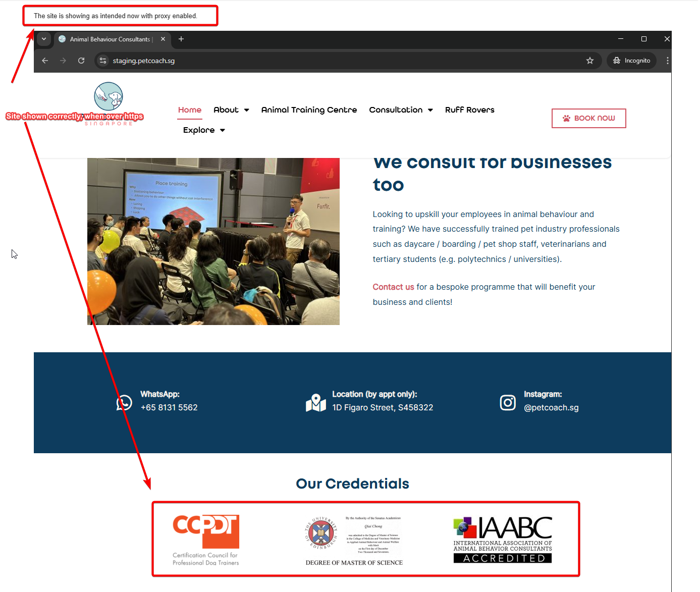
Task: Click the Our Credentials heading
Action: tap(352, 483)
